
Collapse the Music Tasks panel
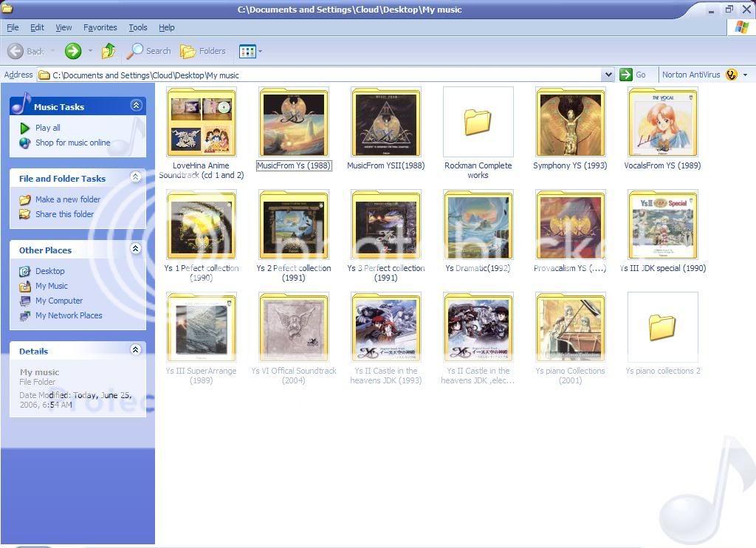(x=136, y=106)
